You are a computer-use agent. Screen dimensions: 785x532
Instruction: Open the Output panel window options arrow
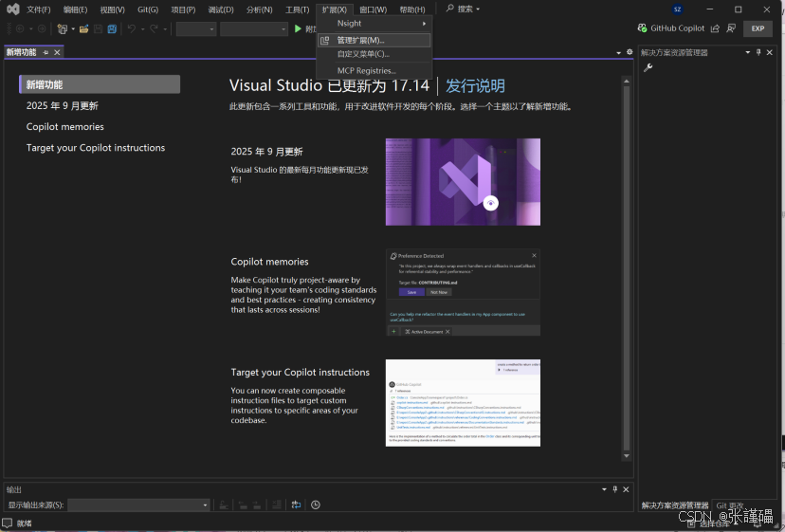604,489
